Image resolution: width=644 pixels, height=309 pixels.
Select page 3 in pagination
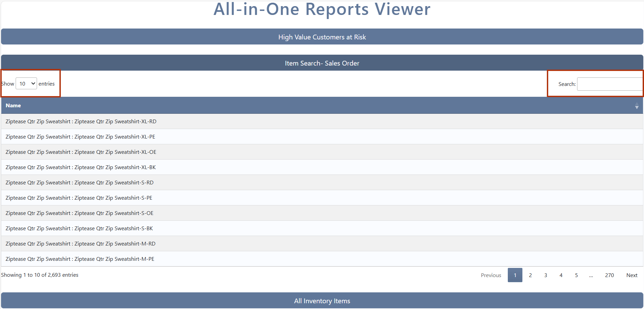point(545,275)
